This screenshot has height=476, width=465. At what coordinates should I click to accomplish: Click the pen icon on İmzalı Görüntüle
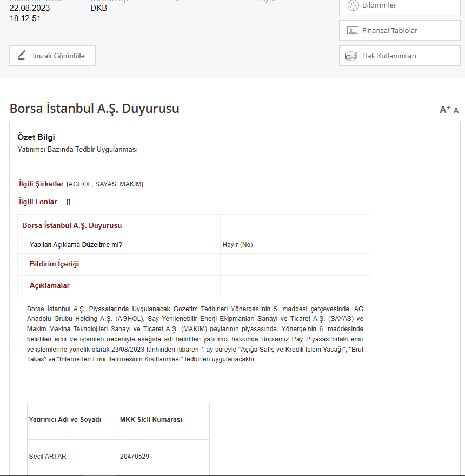tap(22, 56)
